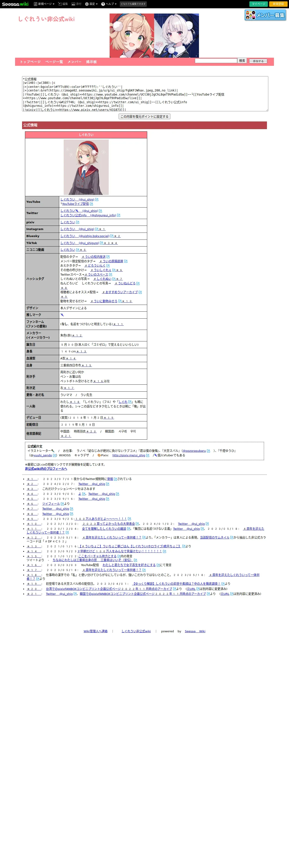Click external-link icon in the pixiv row
Viewport: 289px width, 868px height.
pos(78,222)
